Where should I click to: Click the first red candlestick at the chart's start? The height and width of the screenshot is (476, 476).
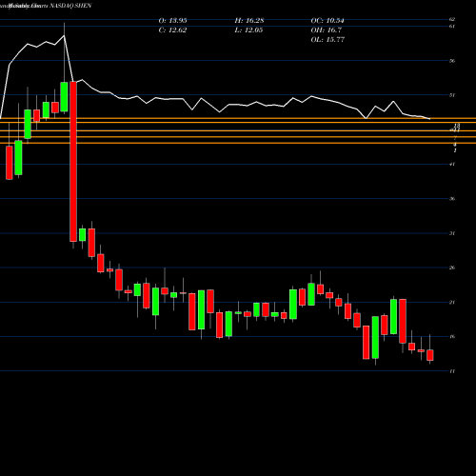10,163
